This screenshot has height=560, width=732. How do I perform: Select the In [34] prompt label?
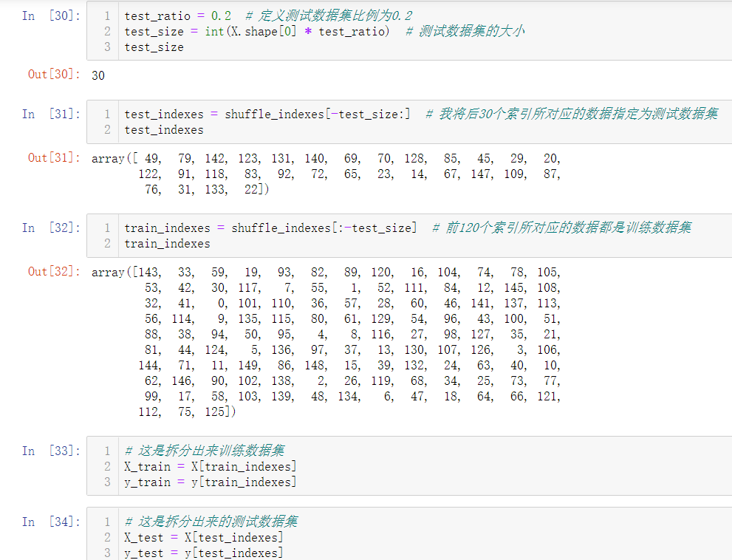coord(51,522)
